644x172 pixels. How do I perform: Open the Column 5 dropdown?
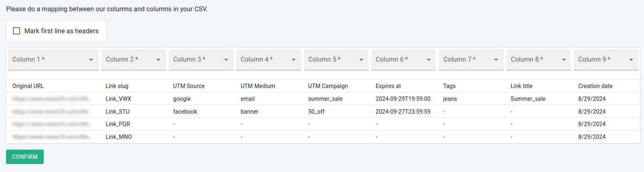point(336,60)
